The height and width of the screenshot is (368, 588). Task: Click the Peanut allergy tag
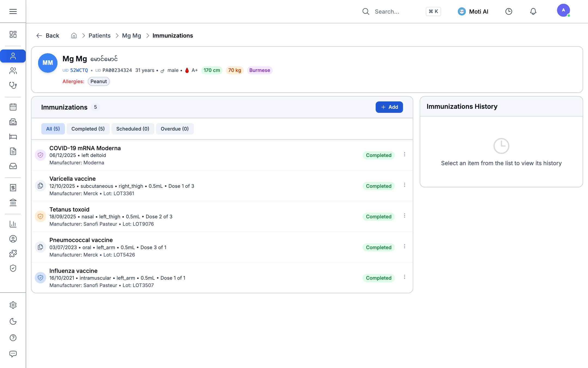coord(99,82)
